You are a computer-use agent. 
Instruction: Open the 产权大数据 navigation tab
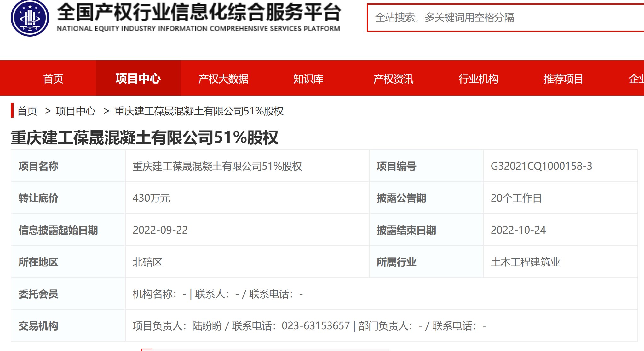tap(223, 79)
